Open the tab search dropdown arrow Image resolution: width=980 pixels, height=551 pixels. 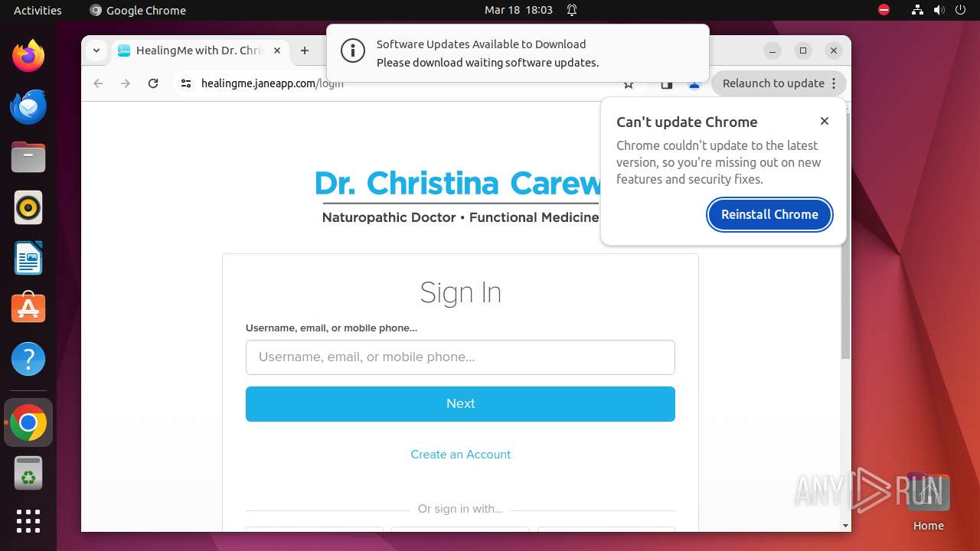[x=96, y=51]
